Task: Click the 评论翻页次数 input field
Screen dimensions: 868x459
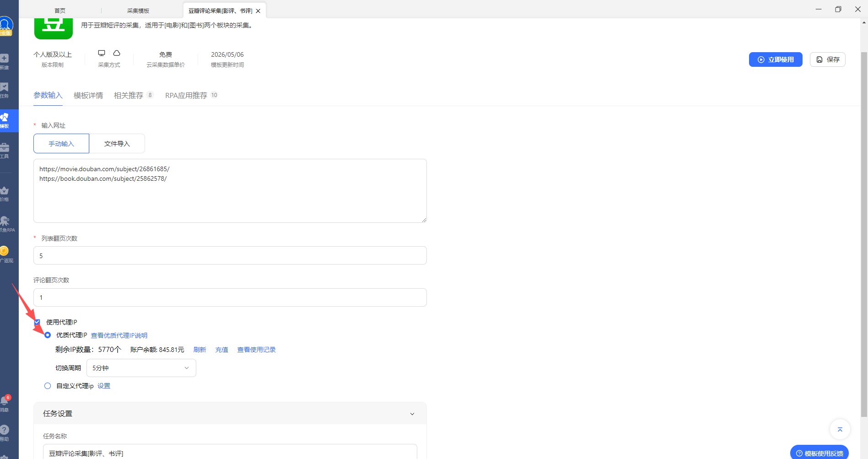Action: tap(230, 297)
